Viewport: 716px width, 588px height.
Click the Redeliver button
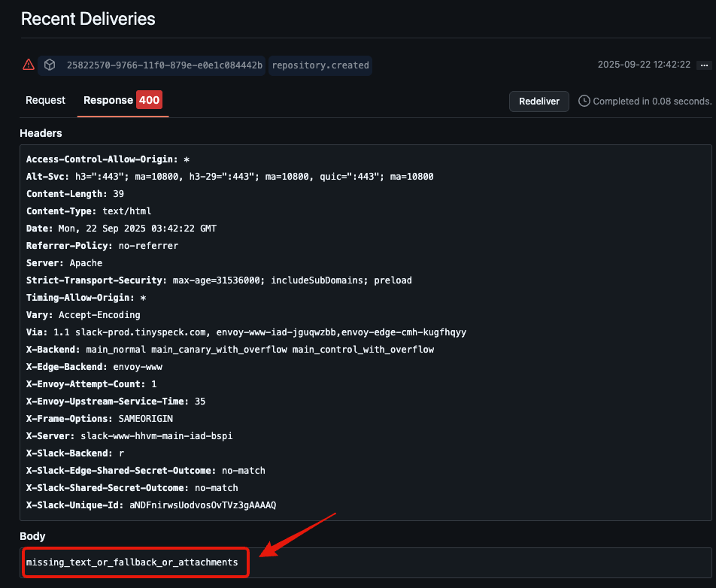tap(539, 102)
